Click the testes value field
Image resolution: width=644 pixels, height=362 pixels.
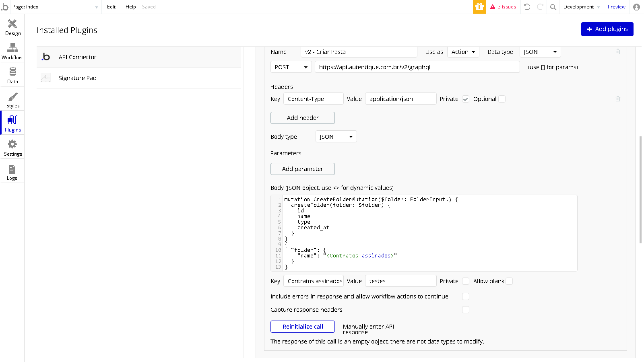[x=401, y=281]
